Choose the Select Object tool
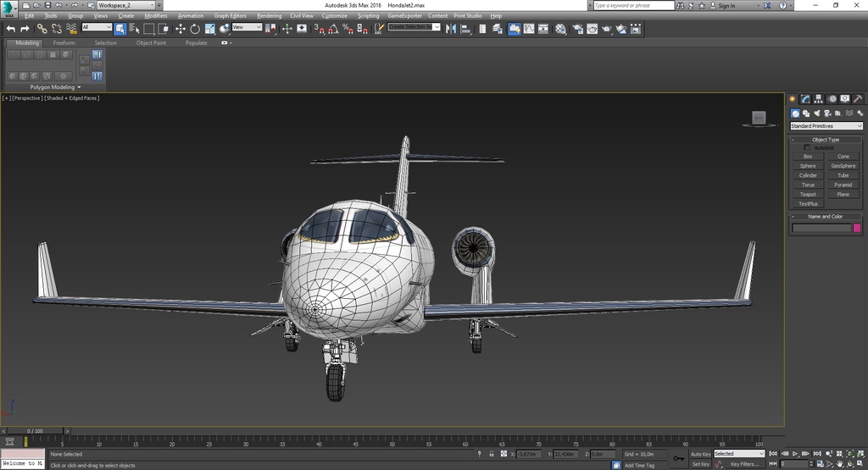The image size is (868, 470). click(120, 29)
